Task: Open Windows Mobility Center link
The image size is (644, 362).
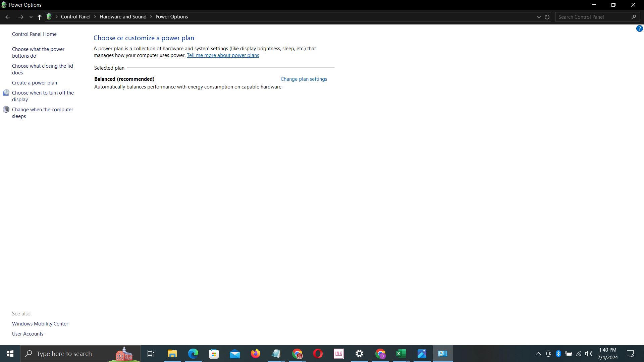Action: (40, 324)
